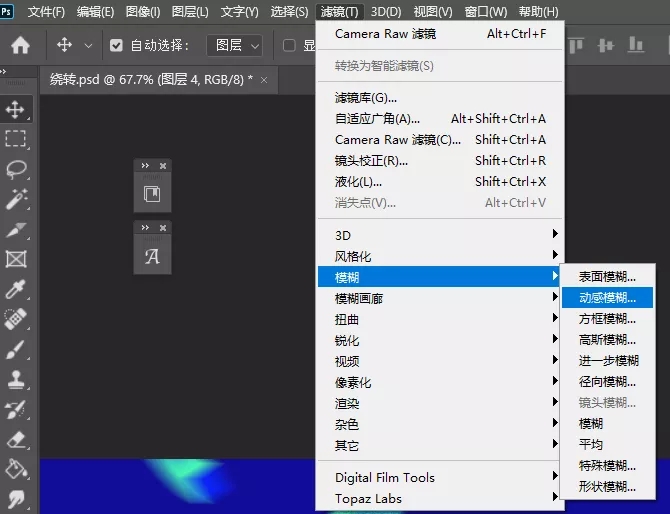The height and width of the screenshot is (514, 670).
Task: Choose 方框模糊 box blur
Action: click(607, 318)
